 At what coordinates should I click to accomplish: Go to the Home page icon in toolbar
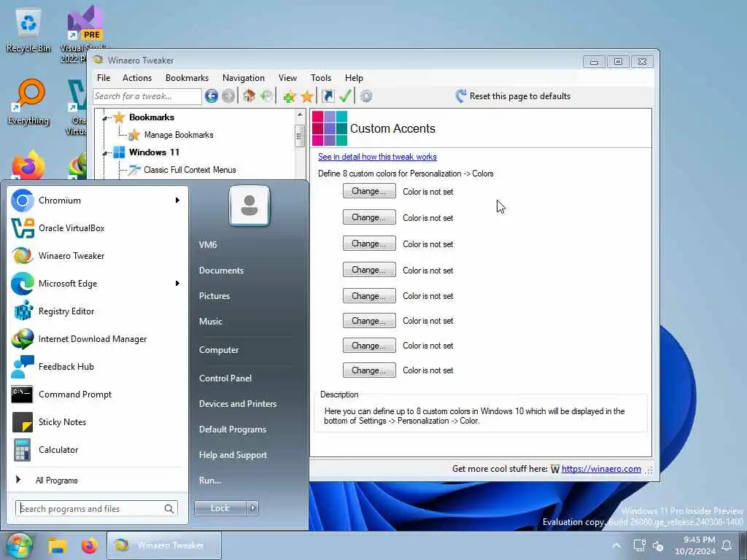(x=249, y=96)
